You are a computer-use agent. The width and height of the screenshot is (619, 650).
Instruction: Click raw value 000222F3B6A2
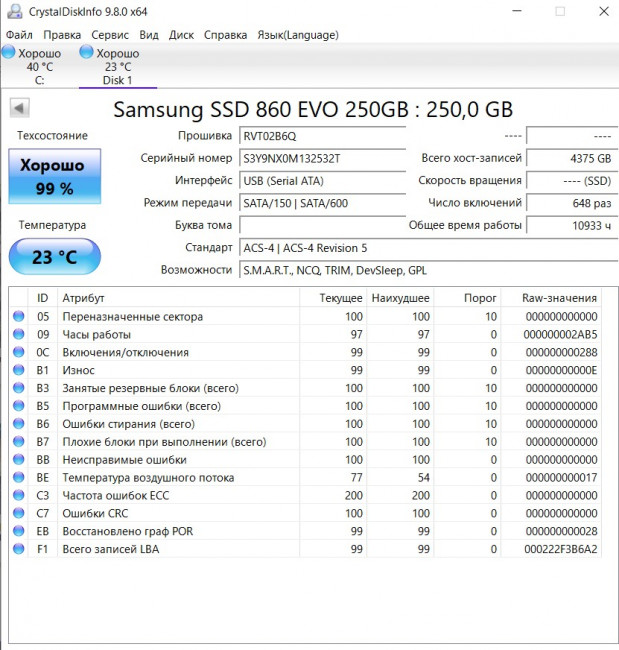pyautogui.click(x=561, y=549)
